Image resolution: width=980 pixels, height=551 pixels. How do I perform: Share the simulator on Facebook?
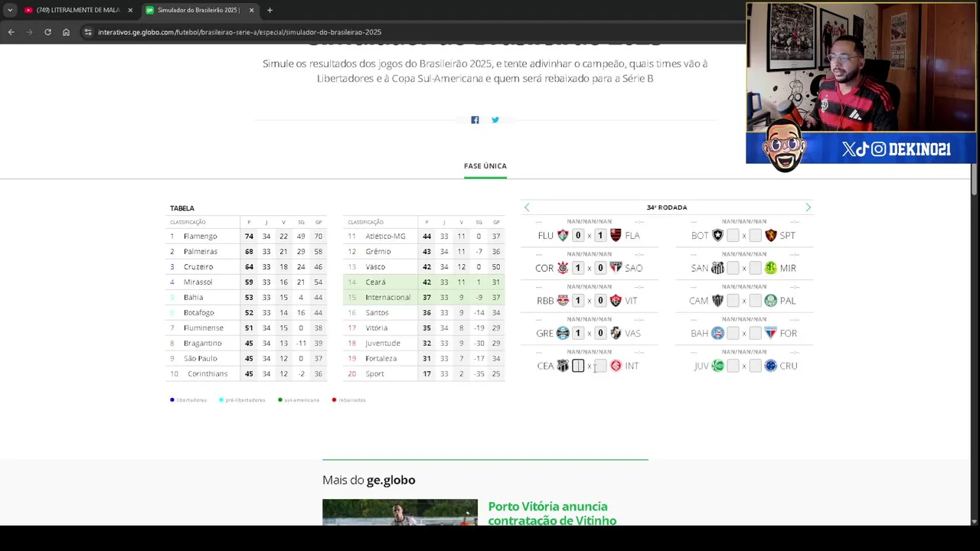click(475, 119)
